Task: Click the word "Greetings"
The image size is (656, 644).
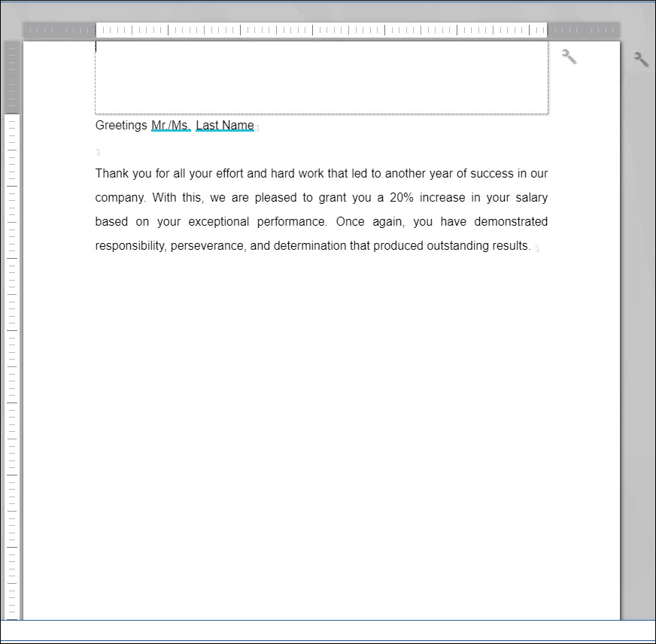Action: (121, 126)
